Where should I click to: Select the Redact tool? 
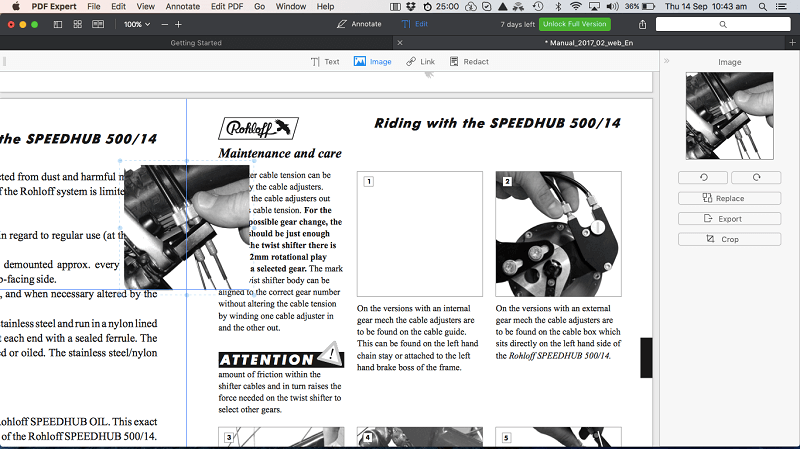pos(469,62)
